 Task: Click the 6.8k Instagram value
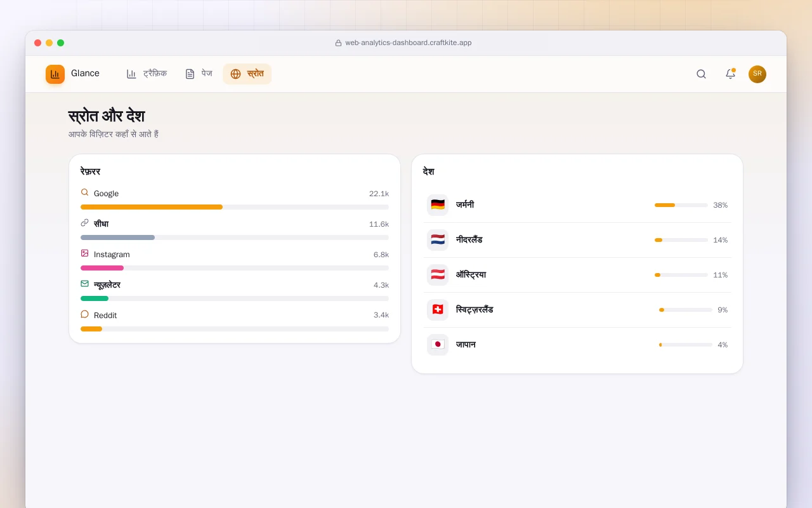click(x=381, y=255)
